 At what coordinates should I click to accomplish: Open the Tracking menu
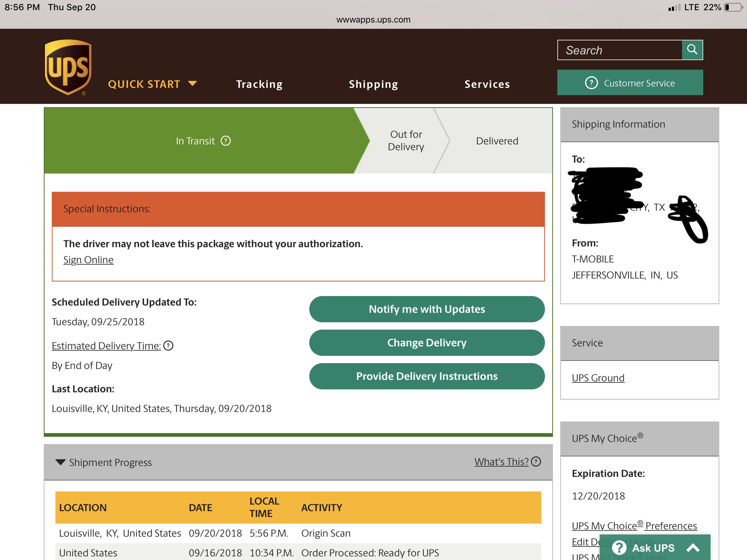point(259,84)
